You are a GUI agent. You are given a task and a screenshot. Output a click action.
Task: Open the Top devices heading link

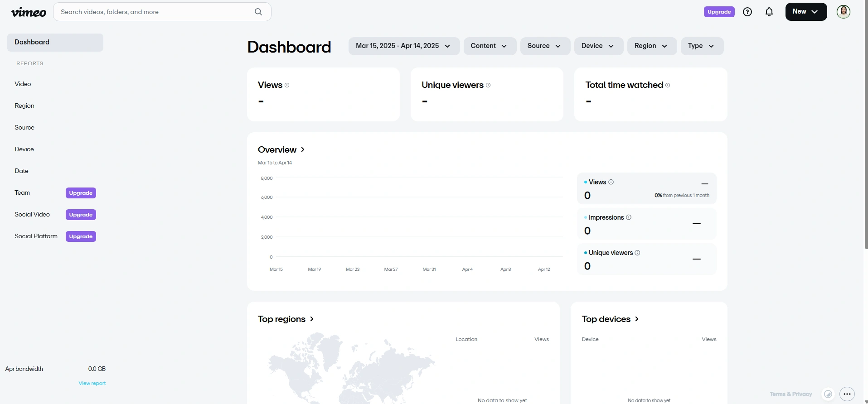tap(610, 319)
